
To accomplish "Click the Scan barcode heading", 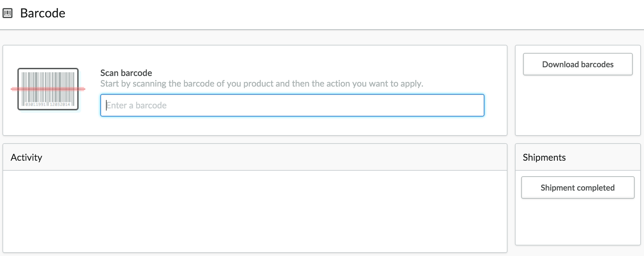I will point(126,73).
